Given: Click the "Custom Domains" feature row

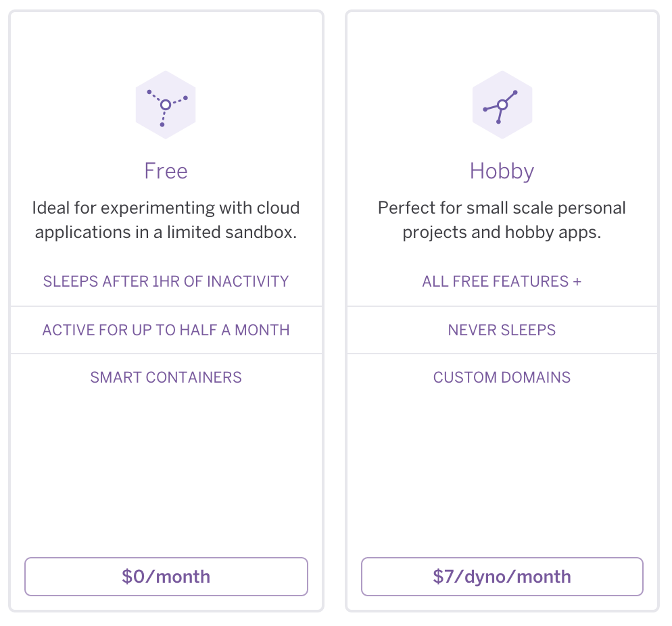Looking at the screenshot, I should [x=502, y=377].
